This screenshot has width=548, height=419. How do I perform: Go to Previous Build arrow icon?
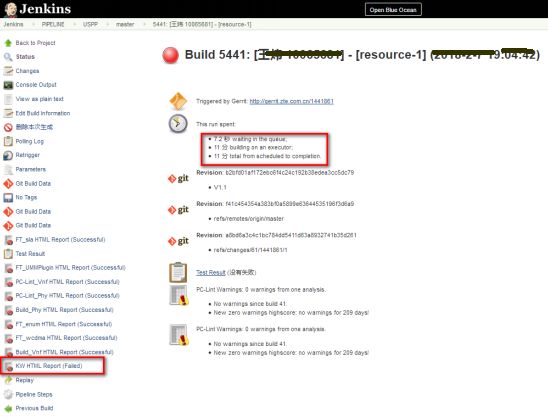(x=8, y=409)
